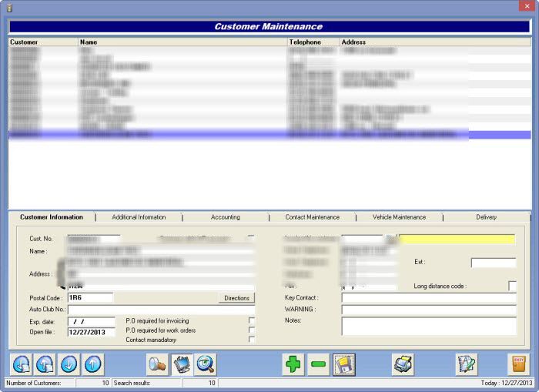
Task: Click the Ext input field
Action: click(494, 263)
